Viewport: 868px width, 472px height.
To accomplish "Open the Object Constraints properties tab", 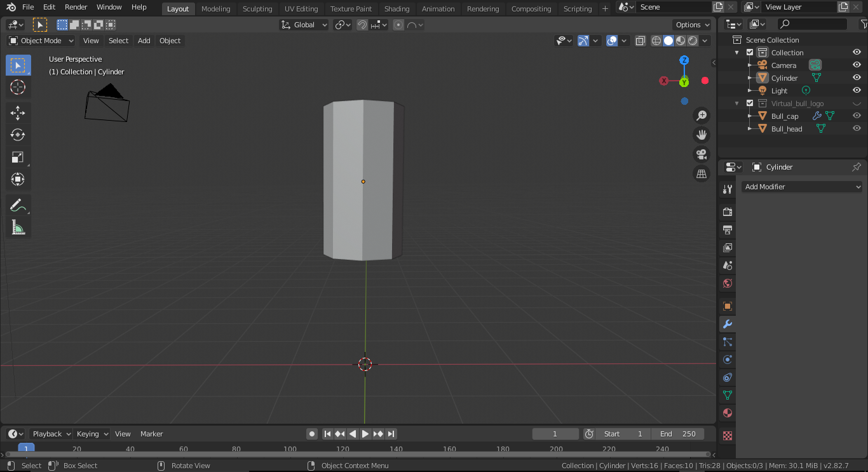I will pyautogui.click(x=728, y=377).
